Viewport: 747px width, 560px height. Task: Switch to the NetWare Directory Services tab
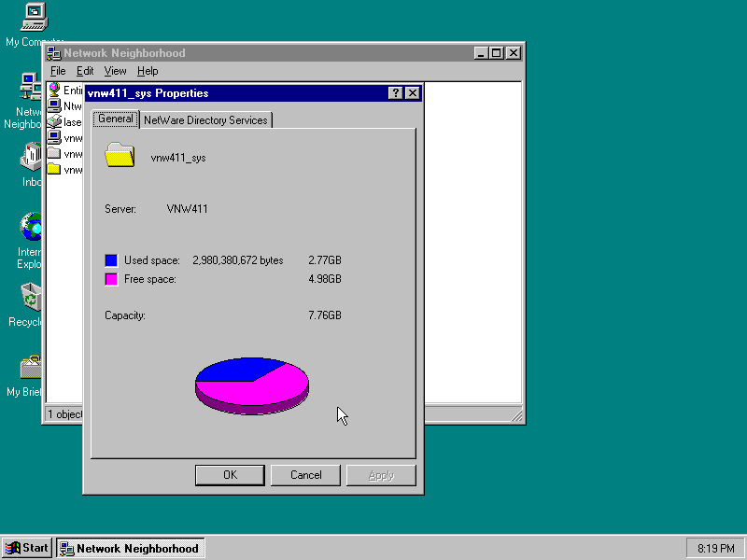205,120
